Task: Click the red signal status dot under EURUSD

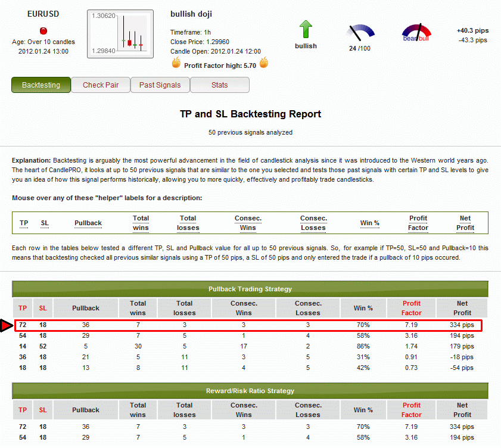Action: (x=43, y=31)
